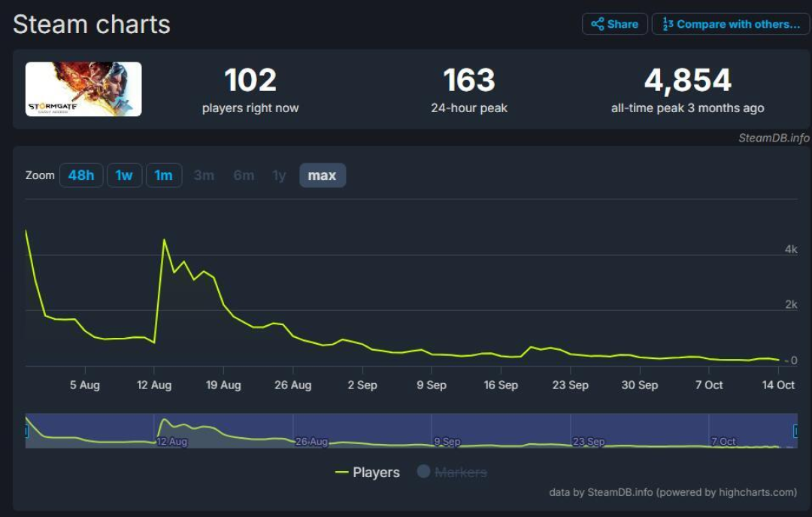Click the 163 24-hour peak stat
This screenshot has height=517, width=812.
click(469, 90)
